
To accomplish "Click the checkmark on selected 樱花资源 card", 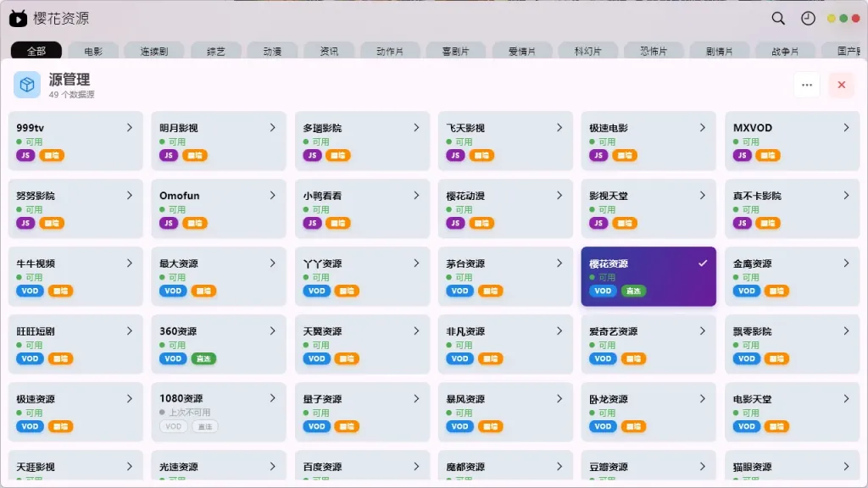I will 702,263.
